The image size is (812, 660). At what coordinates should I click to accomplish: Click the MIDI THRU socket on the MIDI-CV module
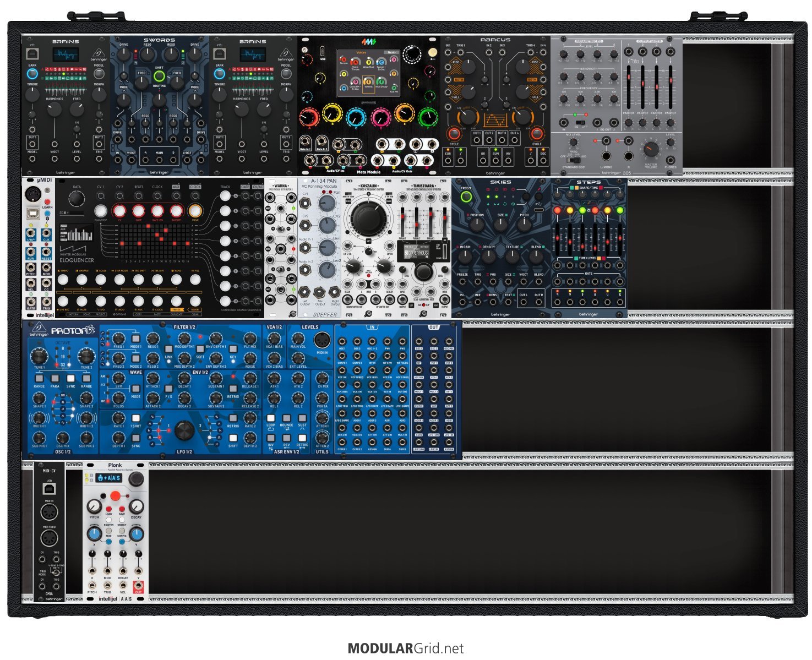50,537
